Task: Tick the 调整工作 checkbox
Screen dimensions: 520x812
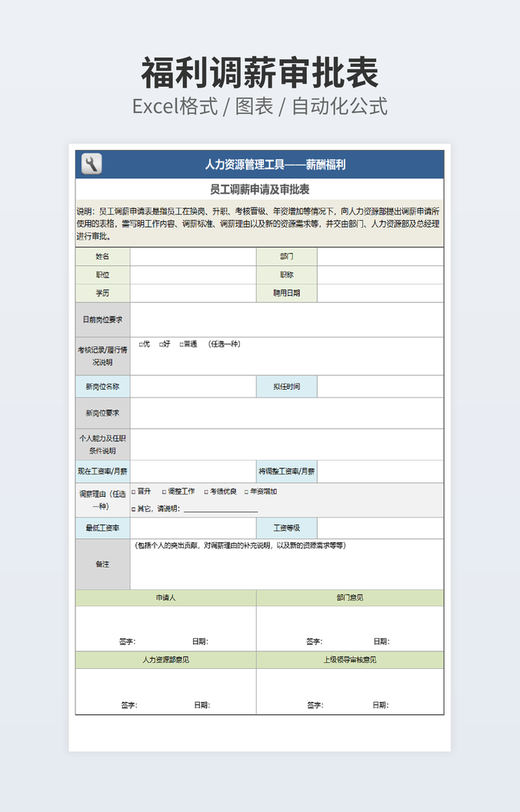Action: (x=164, y=492)
